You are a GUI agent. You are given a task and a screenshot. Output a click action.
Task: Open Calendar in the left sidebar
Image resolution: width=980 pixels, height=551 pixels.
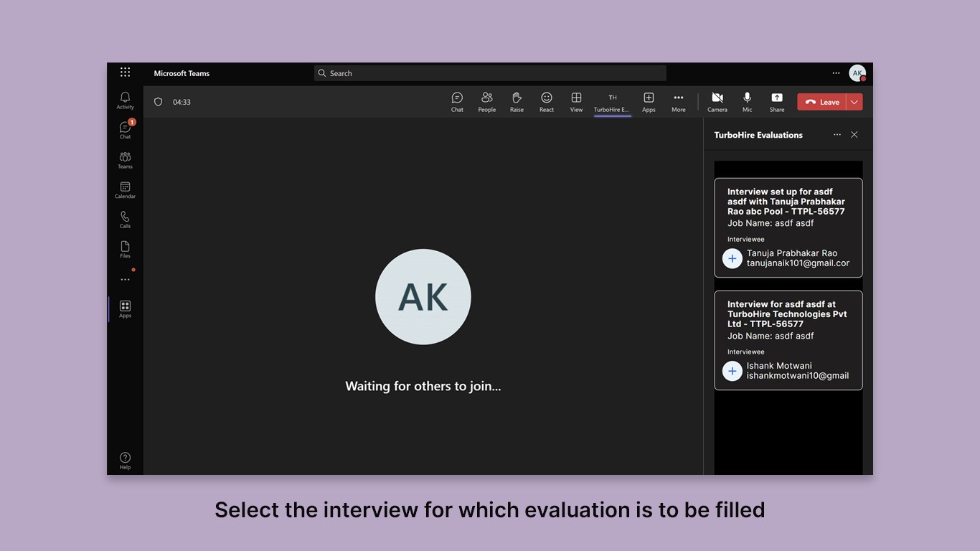pos(126,190)
